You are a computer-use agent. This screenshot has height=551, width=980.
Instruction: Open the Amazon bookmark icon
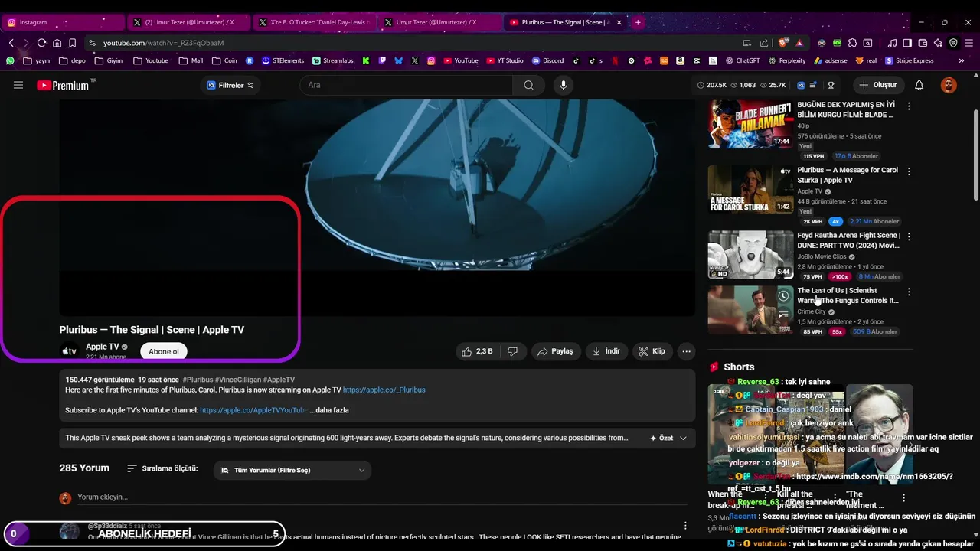coord(681,60)
